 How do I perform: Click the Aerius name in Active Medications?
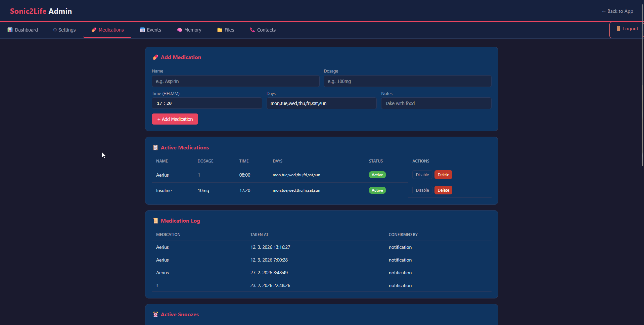[163, 175]
